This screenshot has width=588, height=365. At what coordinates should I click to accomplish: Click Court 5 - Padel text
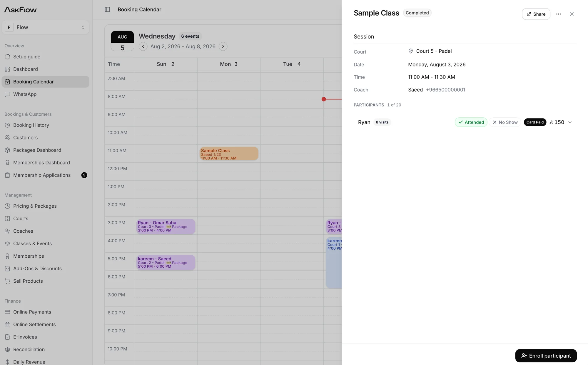434,51
